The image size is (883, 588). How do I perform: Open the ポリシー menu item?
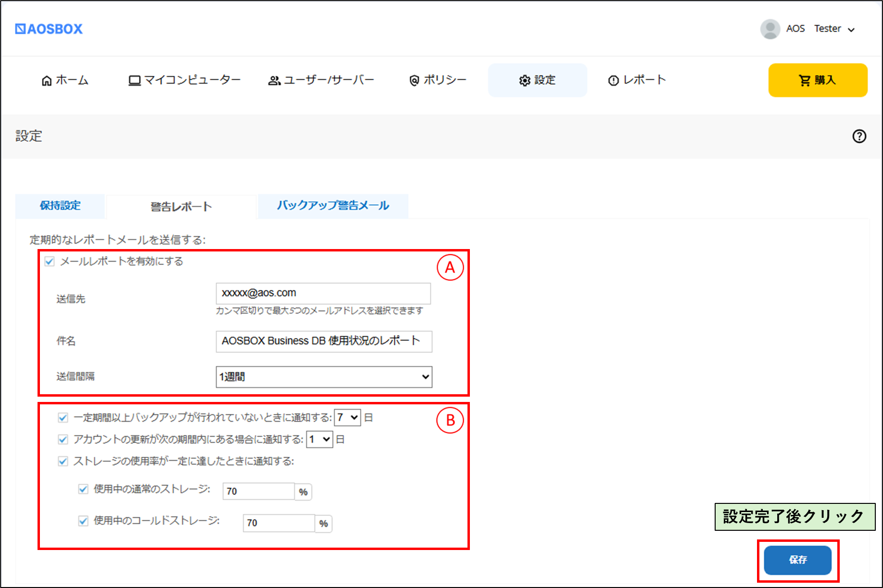tap(438, 80)
